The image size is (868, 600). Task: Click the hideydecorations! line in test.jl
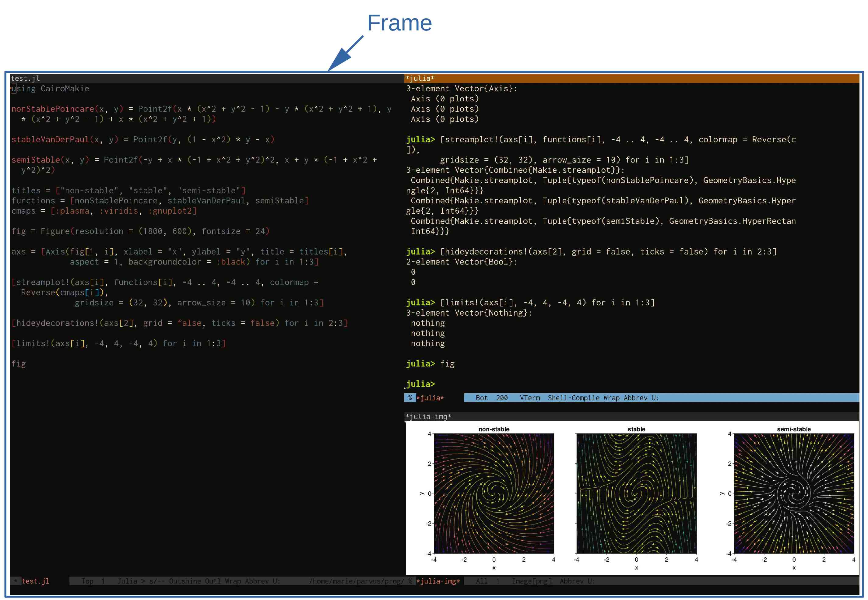[x=180, y=323]
